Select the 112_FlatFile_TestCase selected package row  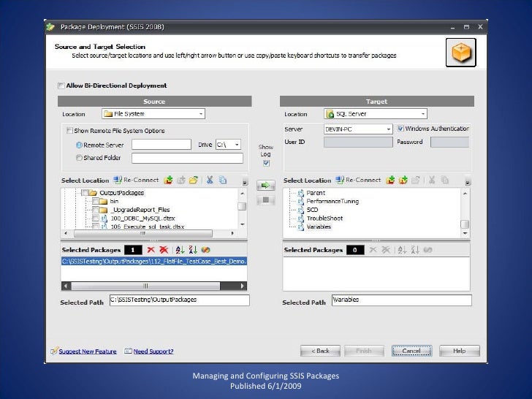click(x=154, y=262)
